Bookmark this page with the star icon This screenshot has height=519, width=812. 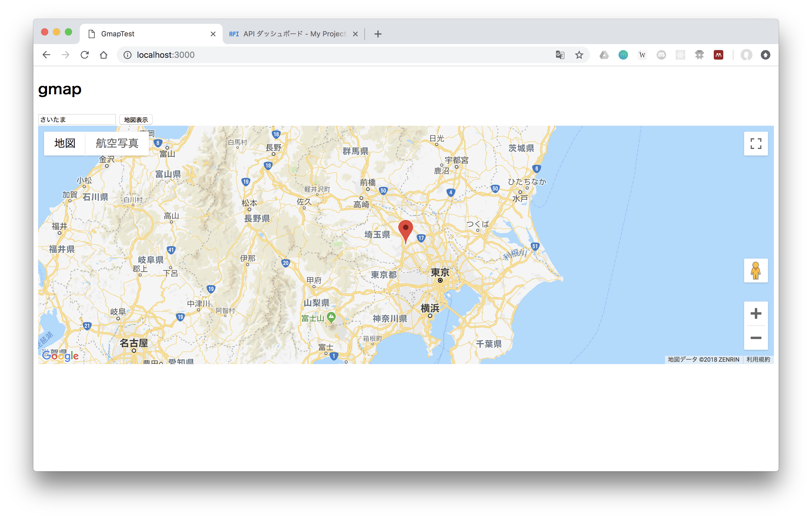point(579,55)
